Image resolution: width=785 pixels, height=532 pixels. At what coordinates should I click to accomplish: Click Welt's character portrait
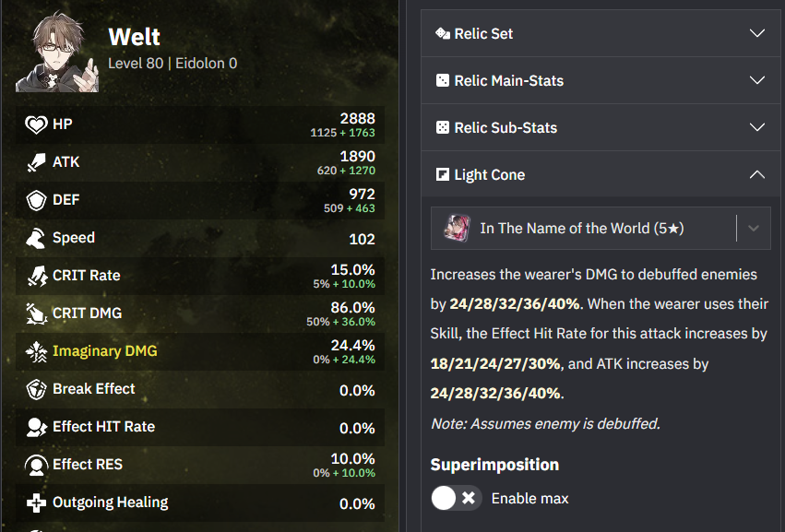[57, 51]
